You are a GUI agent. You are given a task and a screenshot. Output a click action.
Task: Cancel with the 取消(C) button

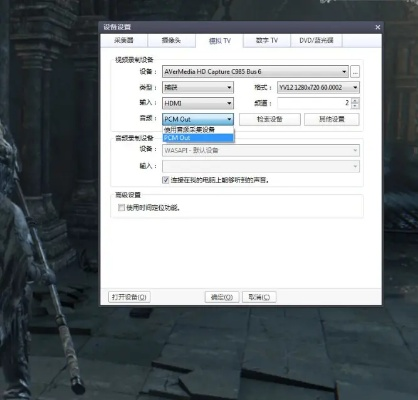coord(259,297)
